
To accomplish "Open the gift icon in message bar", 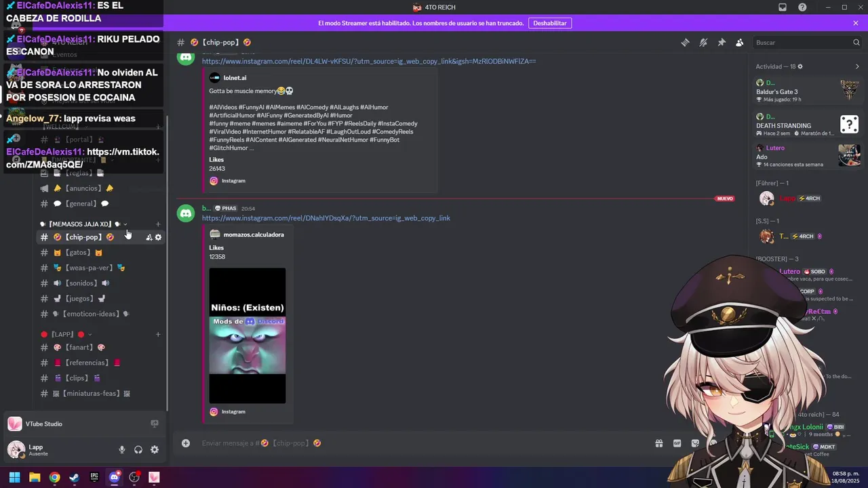I will point(658,443).
